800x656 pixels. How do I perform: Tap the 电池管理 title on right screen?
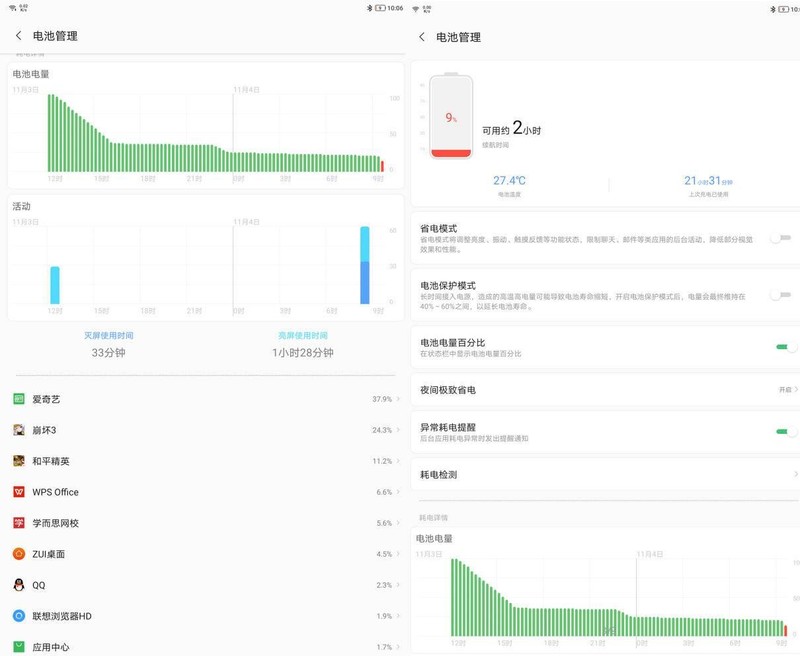[458, 37]
